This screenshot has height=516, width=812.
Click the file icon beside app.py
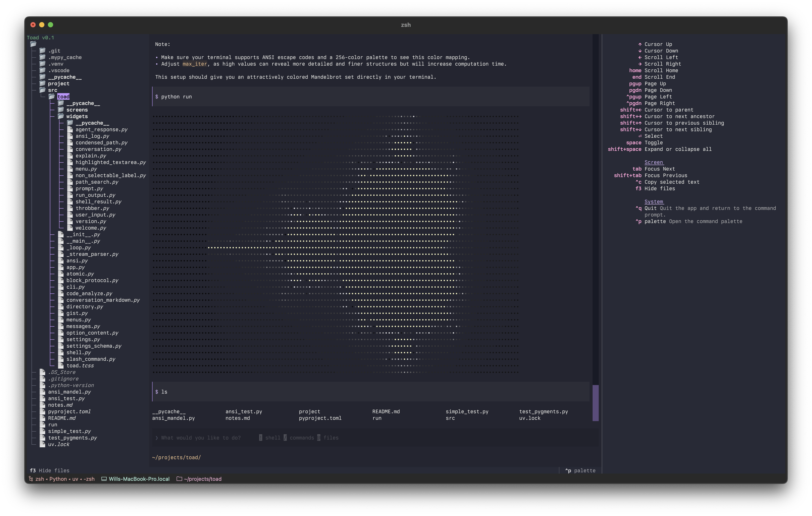61,267
